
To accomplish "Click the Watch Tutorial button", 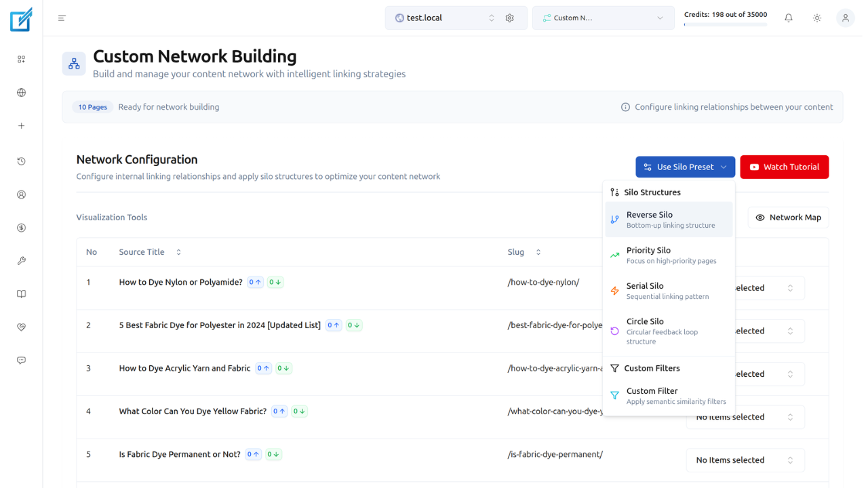I will pos(784,167).
